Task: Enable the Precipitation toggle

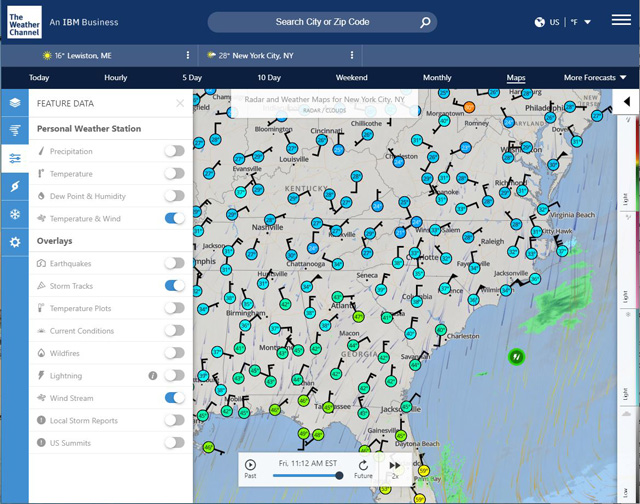Action: (x=174, y=151)
